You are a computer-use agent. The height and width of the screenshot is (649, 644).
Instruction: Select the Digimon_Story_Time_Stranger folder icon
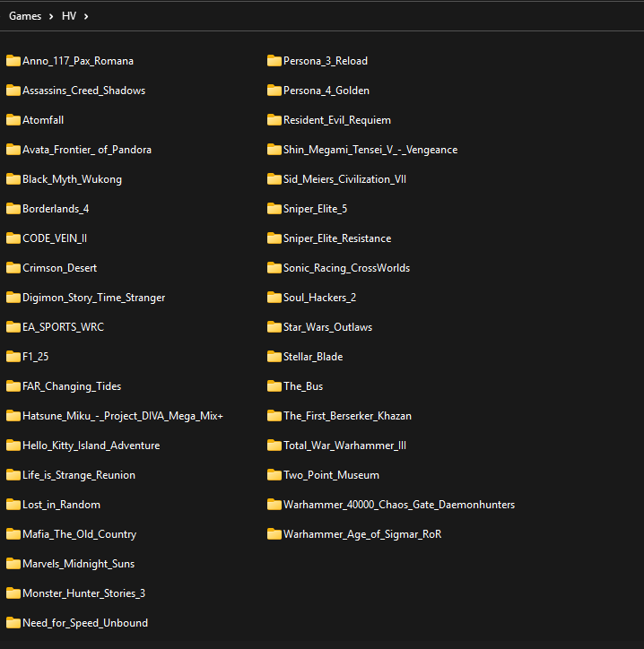[13, 298]
